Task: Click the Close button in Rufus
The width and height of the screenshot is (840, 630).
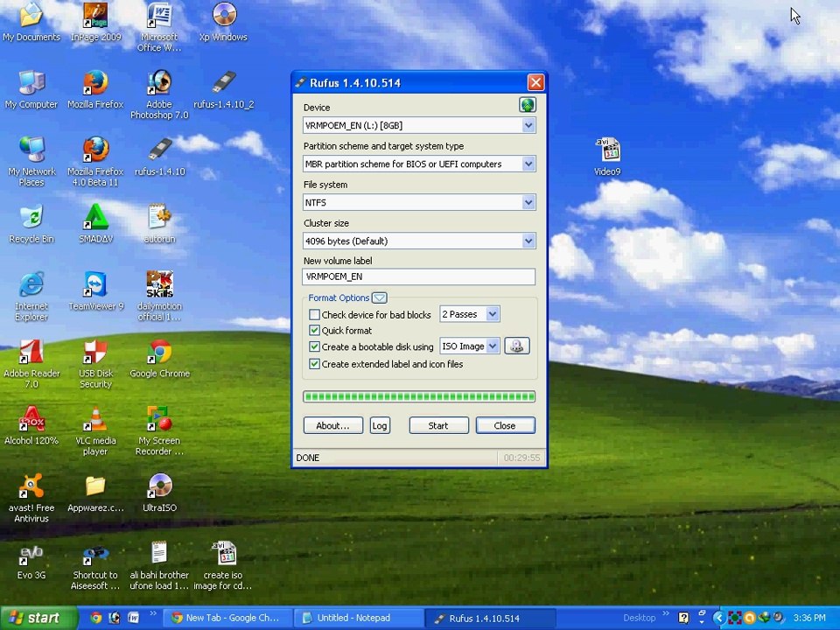Action: (x=505, y=425)
